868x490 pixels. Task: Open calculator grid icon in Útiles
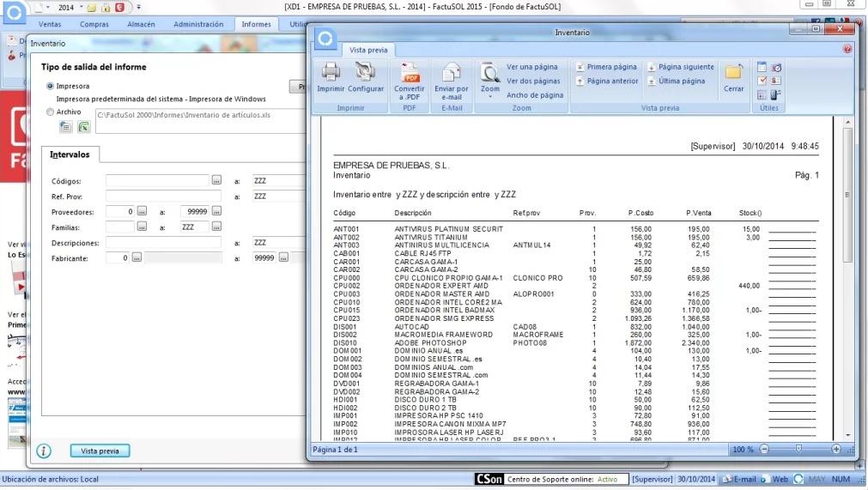[762, 95]
